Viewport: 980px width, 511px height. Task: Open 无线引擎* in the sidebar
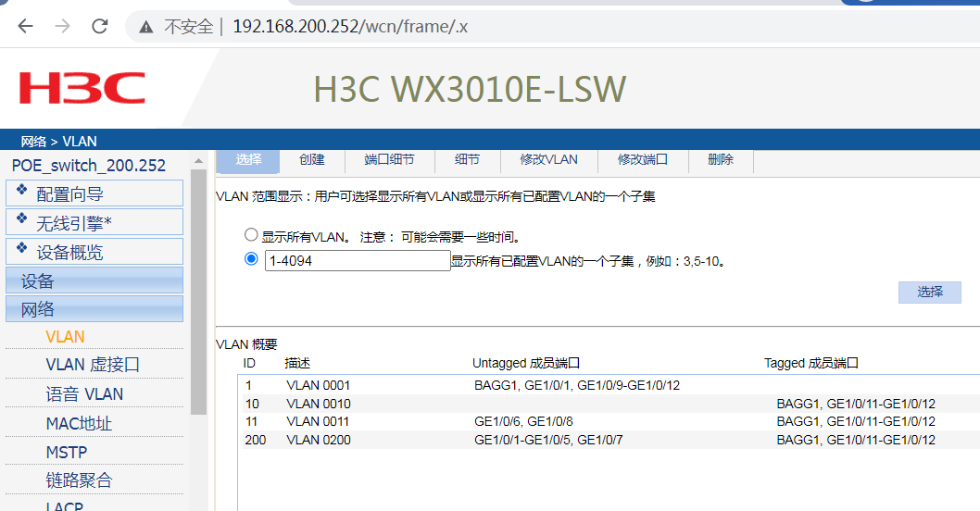pyautogui.click(x=94, y=222)
